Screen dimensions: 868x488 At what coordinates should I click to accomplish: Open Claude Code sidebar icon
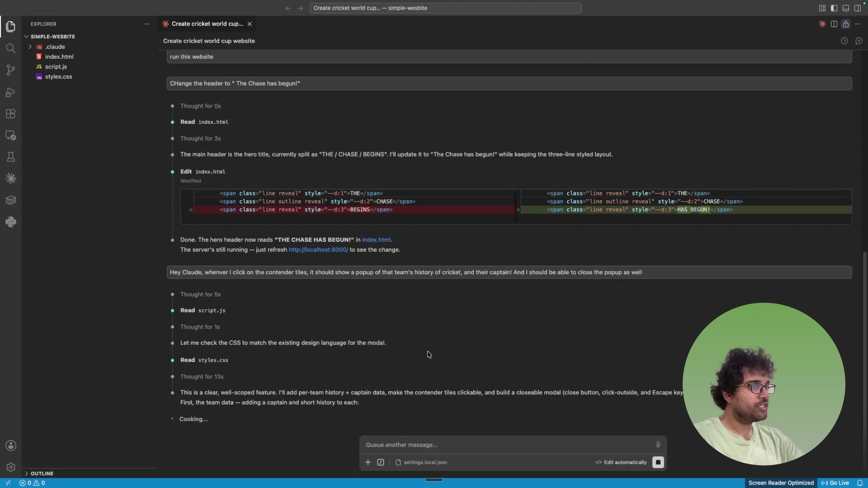10,178
